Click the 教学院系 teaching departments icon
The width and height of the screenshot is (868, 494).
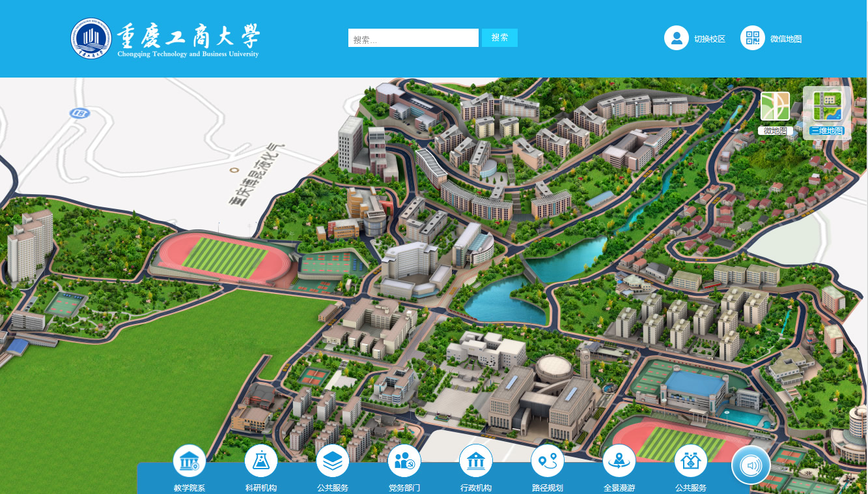pos(189,461)
